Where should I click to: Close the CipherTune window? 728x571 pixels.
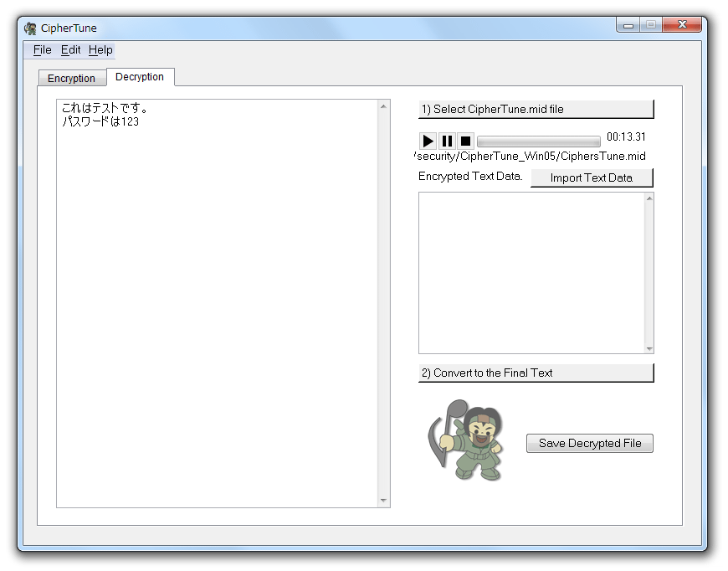(682, 24)
